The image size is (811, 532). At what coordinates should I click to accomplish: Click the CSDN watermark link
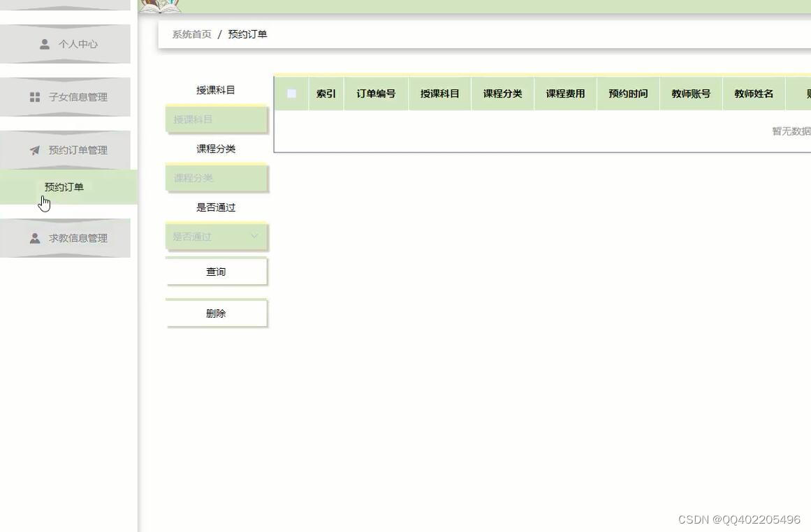click(739, 519)
